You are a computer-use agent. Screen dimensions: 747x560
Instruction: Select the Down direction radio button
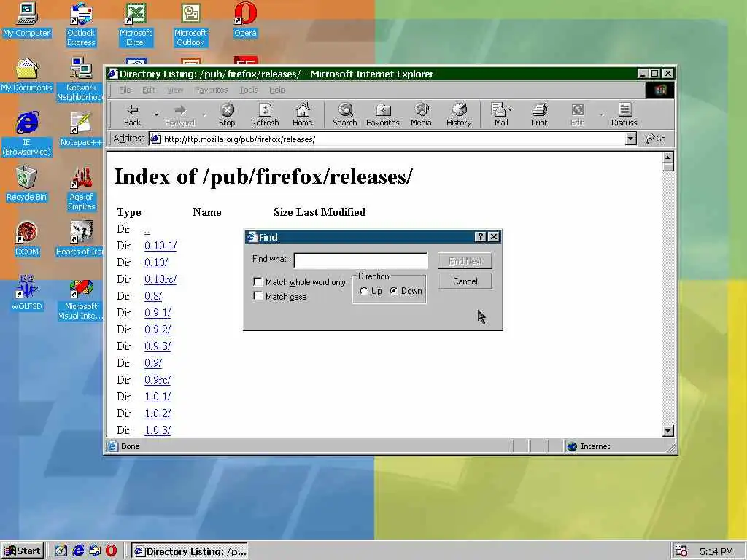393,291
